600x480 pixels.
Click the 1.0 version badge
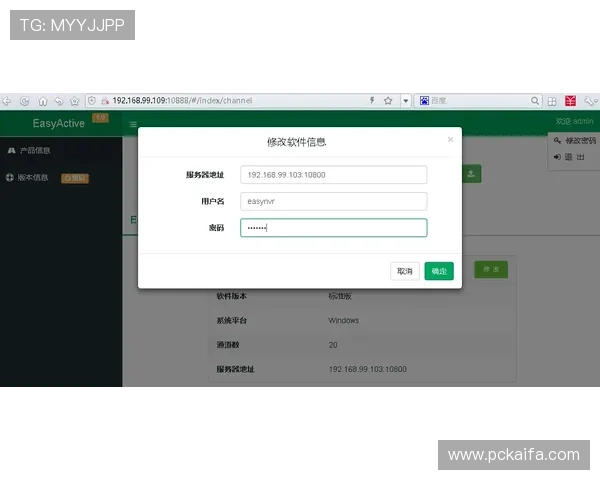click(100, 118)
